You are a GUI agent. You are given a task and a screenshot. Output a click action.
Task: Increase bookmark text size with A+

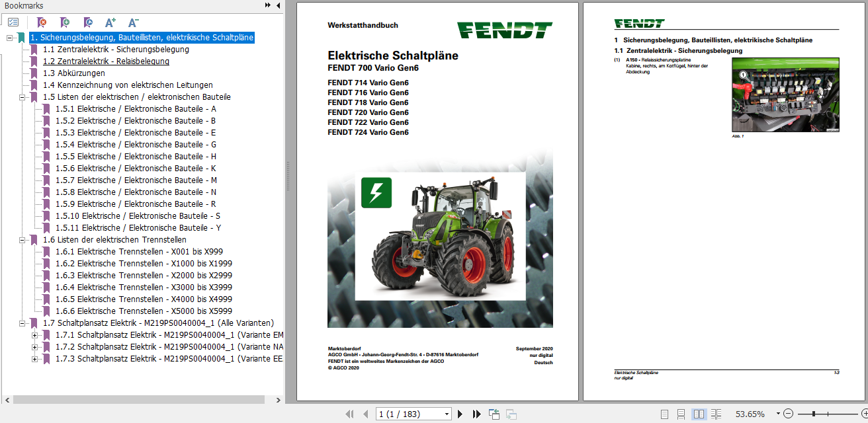point(110,22)
